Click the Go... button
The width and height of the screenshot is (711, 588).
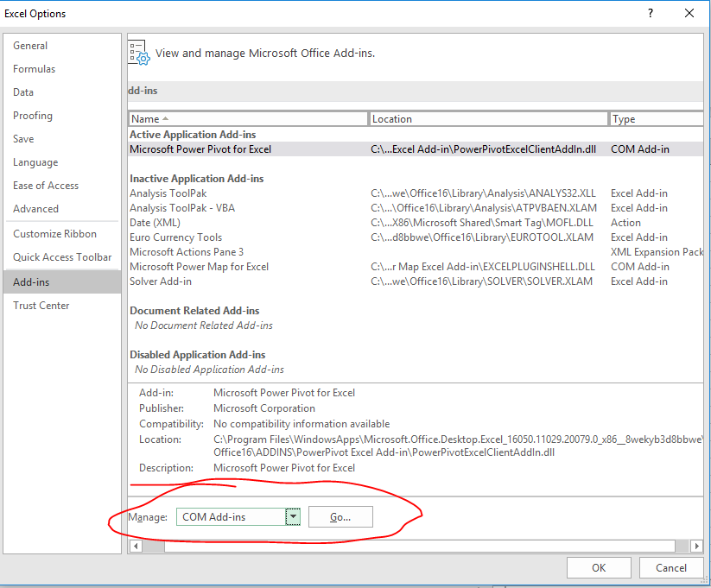coord(340,517)
